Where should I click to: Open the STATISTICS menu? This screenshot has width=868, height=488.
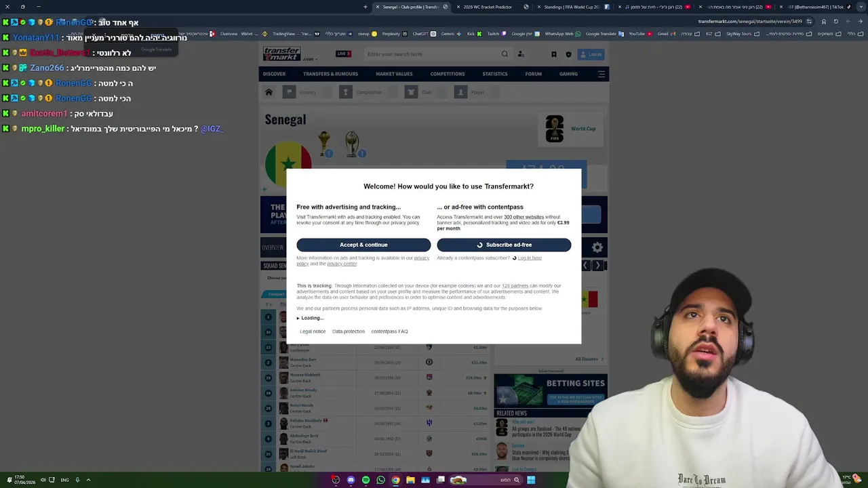coord(494,74)
